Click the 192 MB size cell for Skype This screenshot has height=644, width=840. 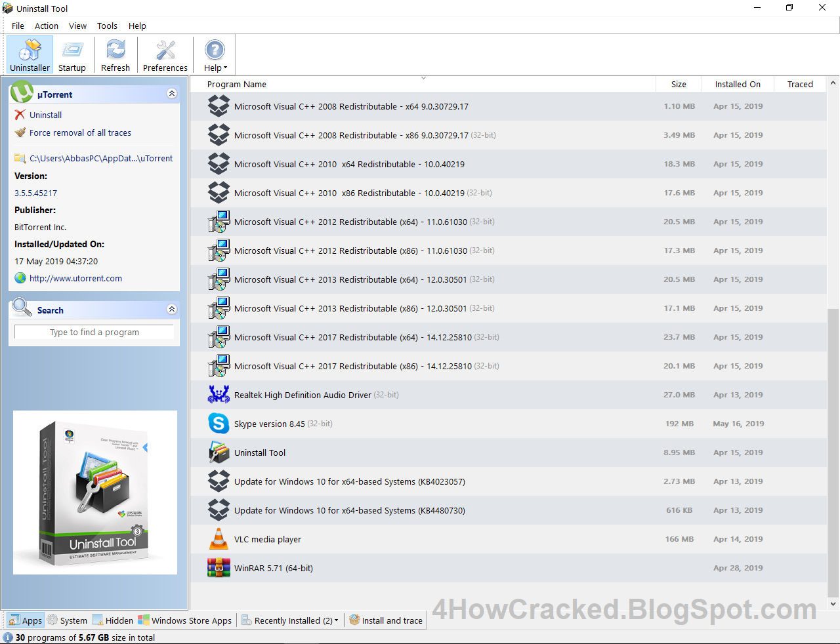[679, 424]
